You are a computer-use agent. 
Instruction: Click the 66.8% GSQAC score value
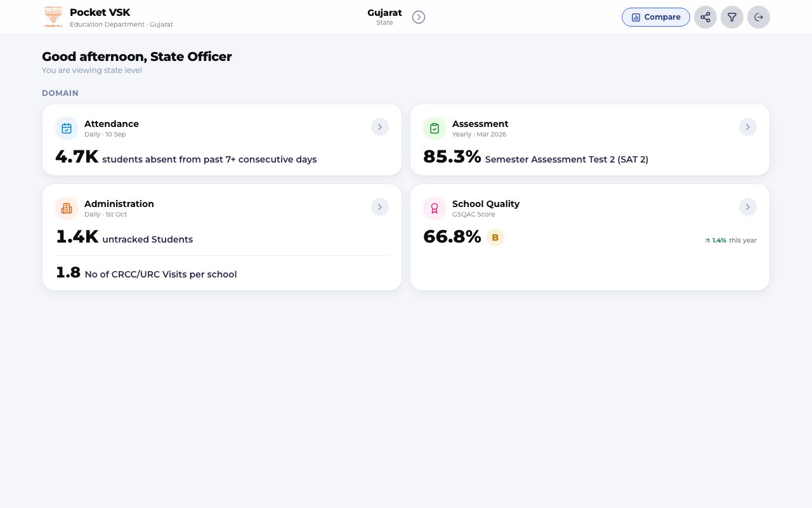[452, 237]
